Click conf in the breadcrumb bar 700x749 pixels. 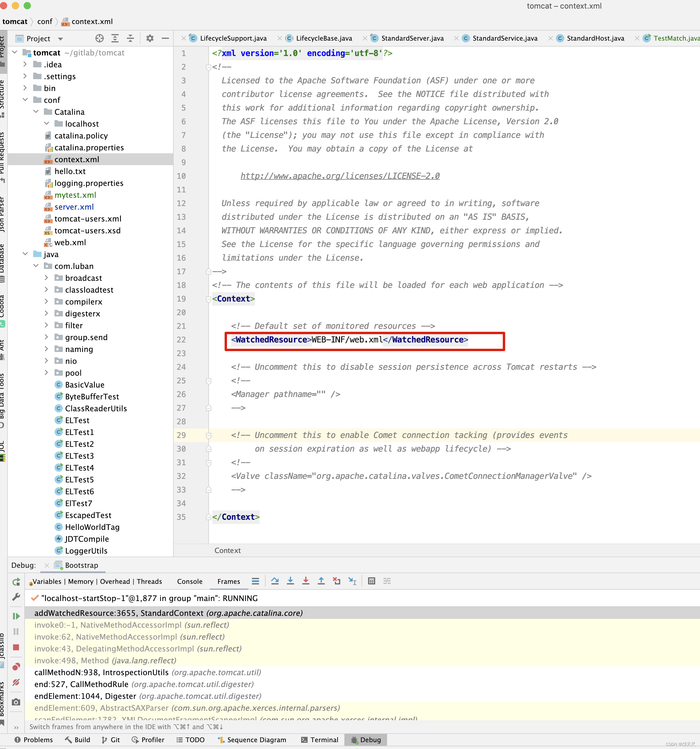pos(44,21)
